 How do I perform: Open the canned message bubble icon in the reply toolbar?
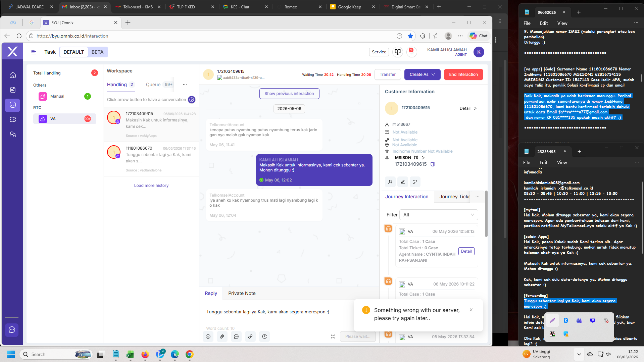coord(236,337)
